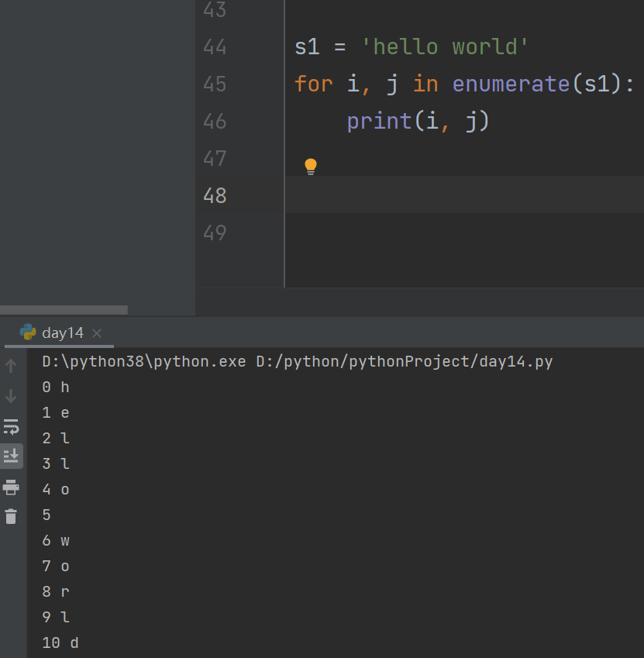Click the 'in' keyword on line 45

(x=425, y=84)
